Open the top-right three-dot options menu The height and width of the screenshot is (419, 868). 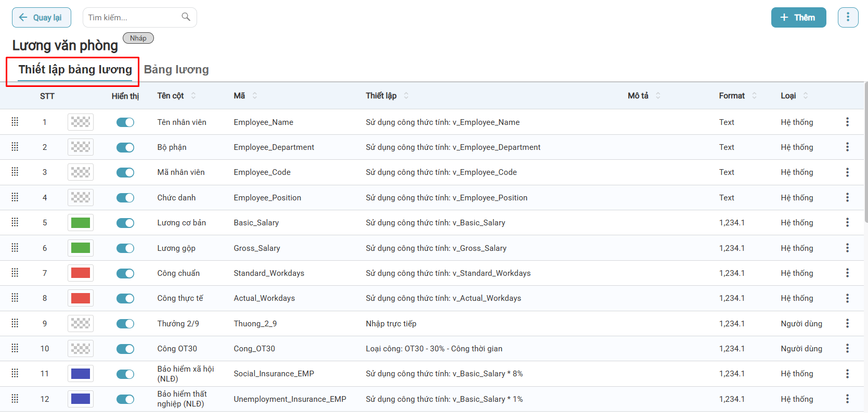848,17
